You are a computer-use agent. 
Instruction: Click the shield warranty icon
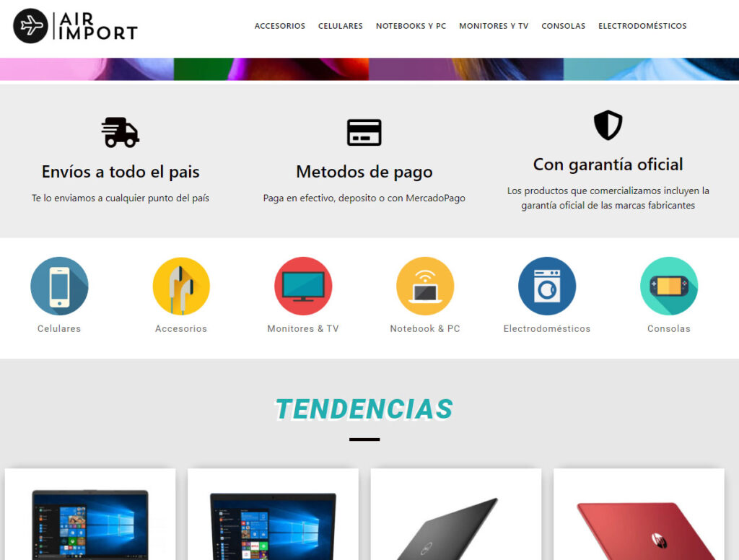608,126
